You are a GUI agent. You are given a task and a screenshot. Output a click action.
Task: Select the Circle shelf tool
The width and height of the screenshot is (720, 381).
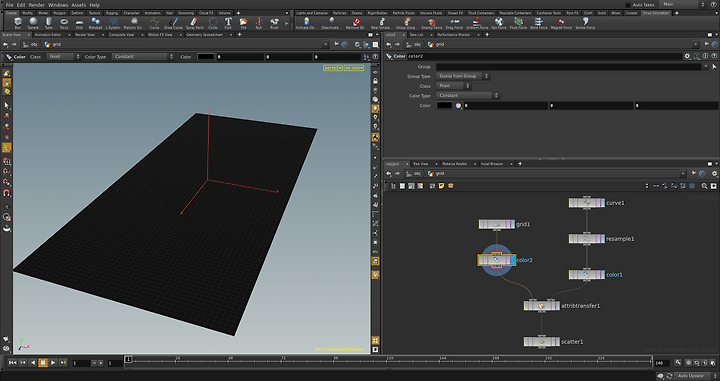pyautogui.click(x=213, y=23)
